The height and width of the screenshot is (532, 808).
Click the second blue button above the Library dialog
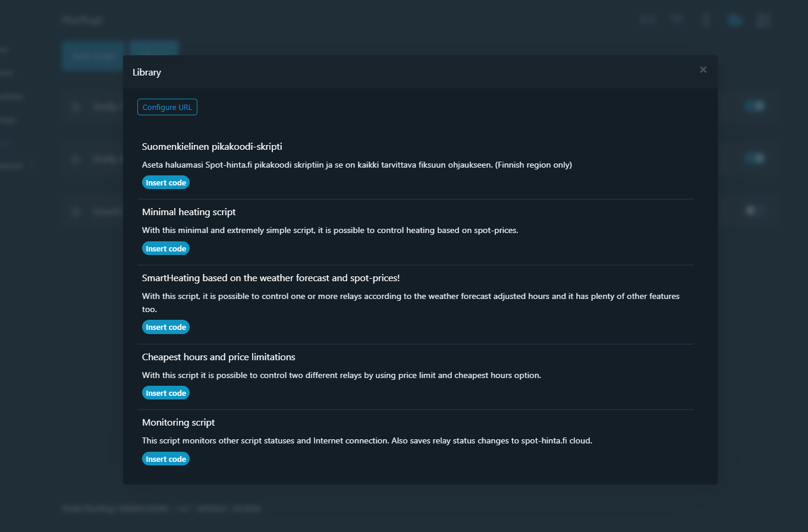tap(154, 48)
